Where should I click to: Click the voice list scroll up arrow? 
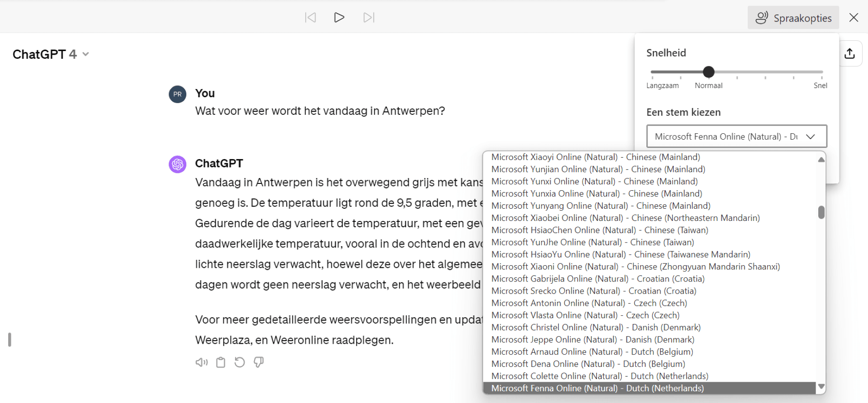(x=821, y=159)
